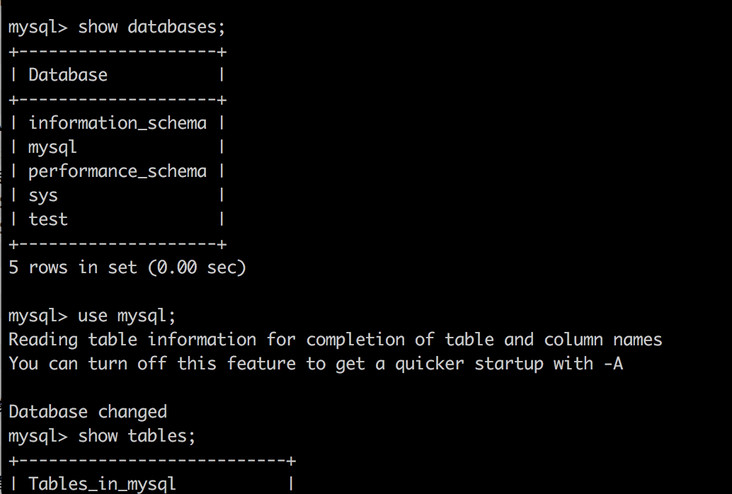
Task: Click the '5 rows in set' result text
Action: point(70,267)
